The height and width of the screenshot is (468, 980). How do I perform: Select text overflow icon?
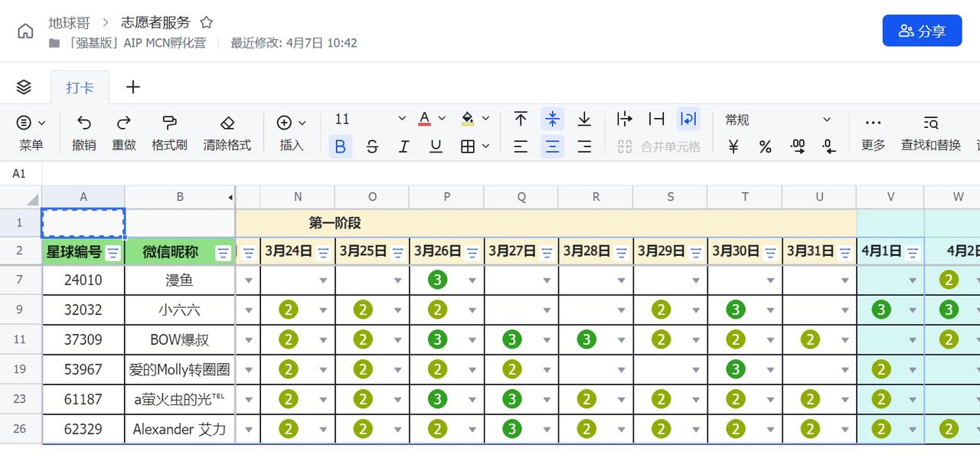(624, 119)
